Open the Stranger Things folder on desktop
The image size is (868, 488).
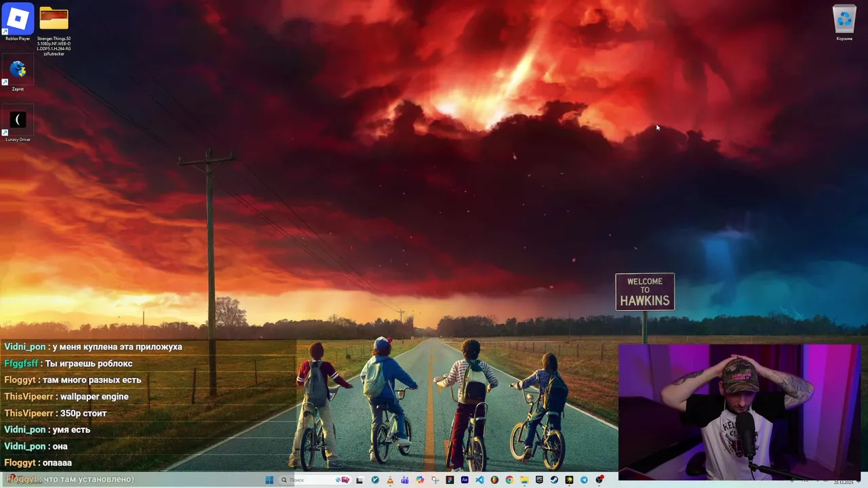pyautogui.click(x=54, y=30)
